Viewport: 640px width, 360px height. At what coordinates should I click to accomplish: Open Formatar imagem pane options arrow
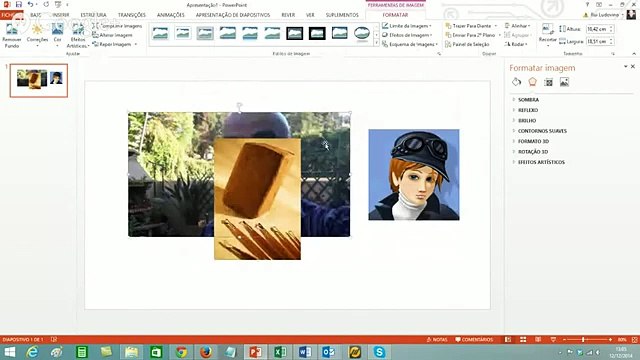[x=625, y=66]
